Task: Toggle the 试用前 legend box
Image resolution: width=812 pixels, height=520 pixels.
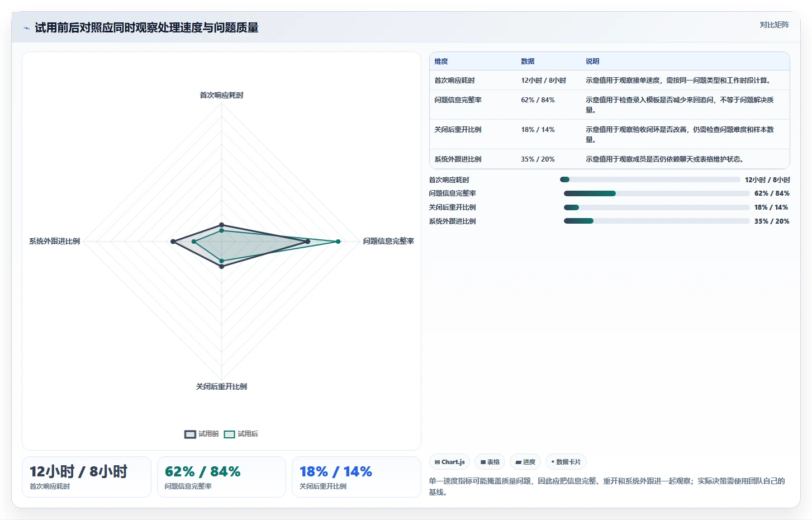Action: pos(190,434)
